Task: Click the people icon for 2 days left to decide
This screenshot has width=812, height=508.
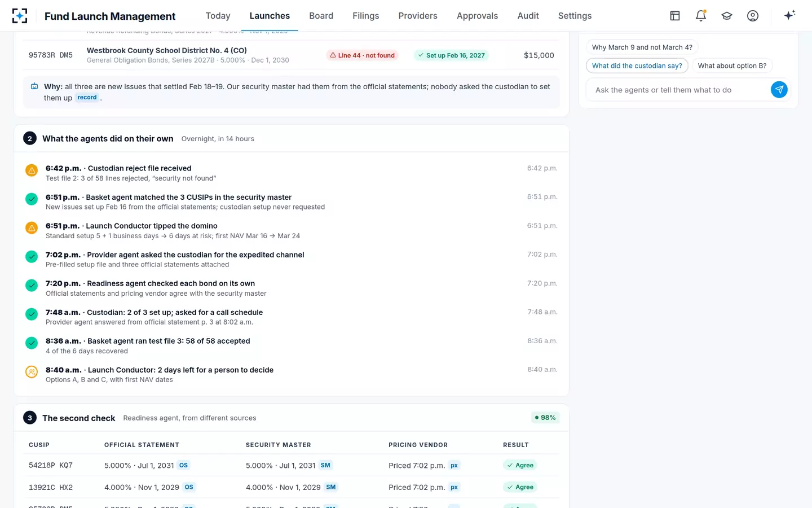Action: pos(32,371)
